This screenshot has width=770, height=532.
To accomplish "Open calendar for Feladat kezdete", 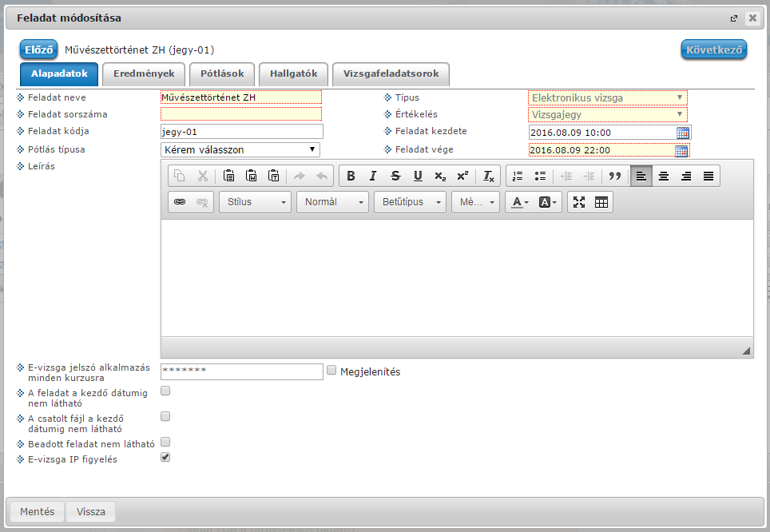I will tap(683, 133).
